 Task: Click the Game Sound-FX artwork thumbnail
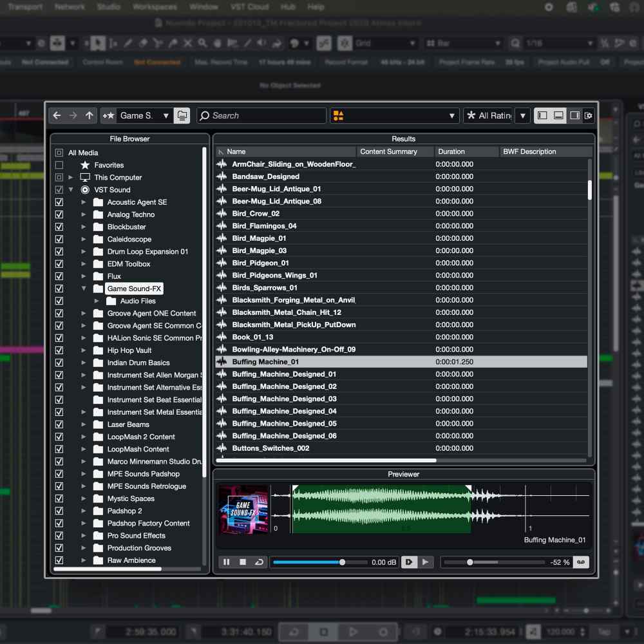point(243,509)
